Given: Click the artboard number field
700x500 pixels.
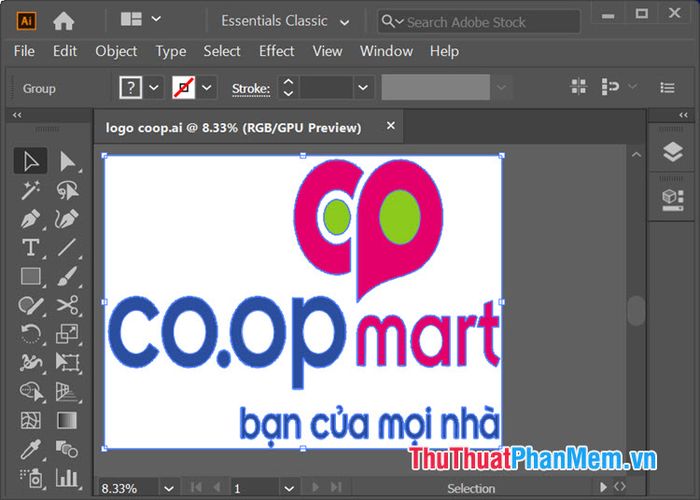Looking at the screenshot, I should [x=255, y=488].
